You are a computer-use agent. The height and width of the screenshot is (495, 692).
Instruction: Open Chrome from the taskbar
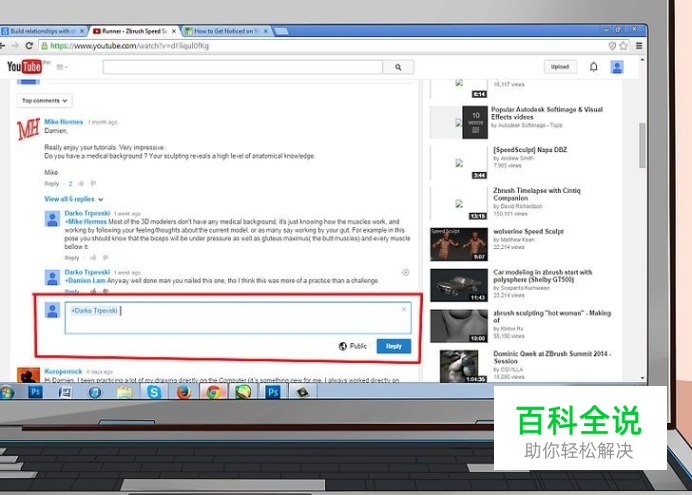(214, 392)
